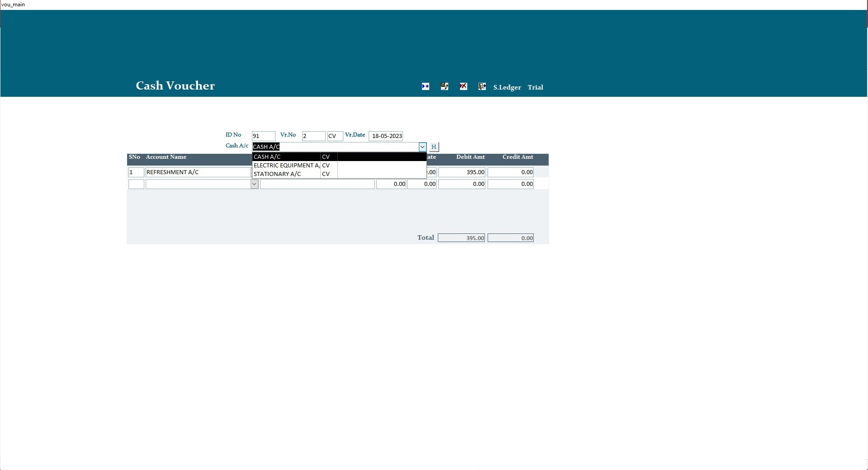
Task: Click the Debit Amt column header
Action: 470,157
